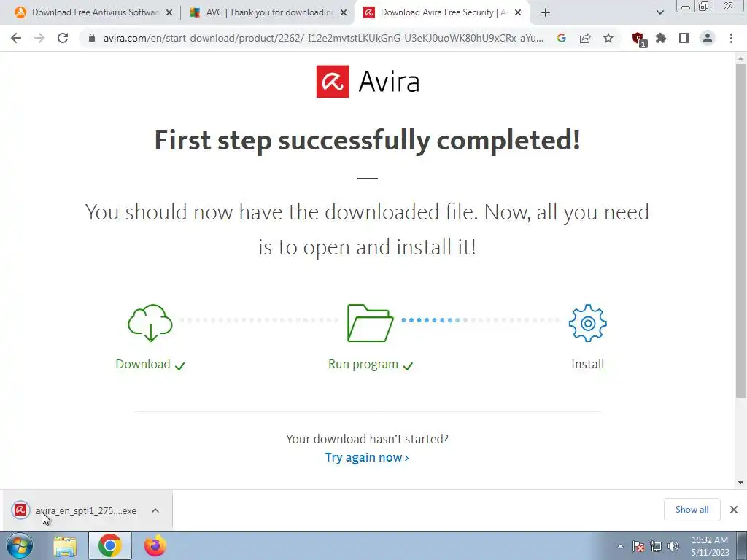
Task: Click the Run program step label
Action: [363, 365]
